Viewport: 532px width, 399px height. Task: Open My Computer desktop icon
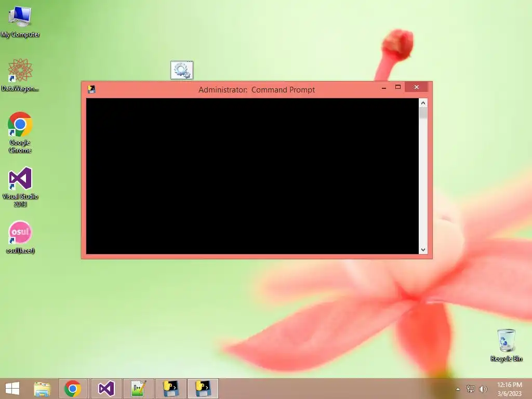20,22
